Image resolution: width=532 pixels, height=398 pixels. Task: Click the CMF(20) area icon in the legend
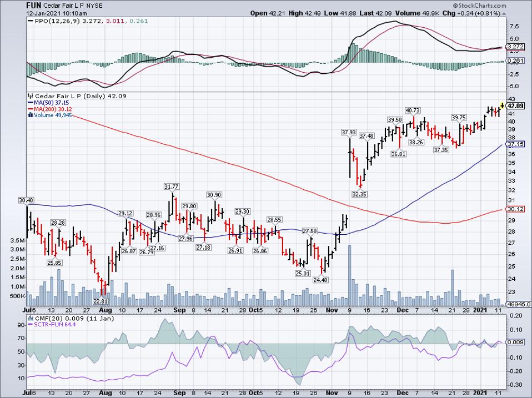click(x=30, y=318)
